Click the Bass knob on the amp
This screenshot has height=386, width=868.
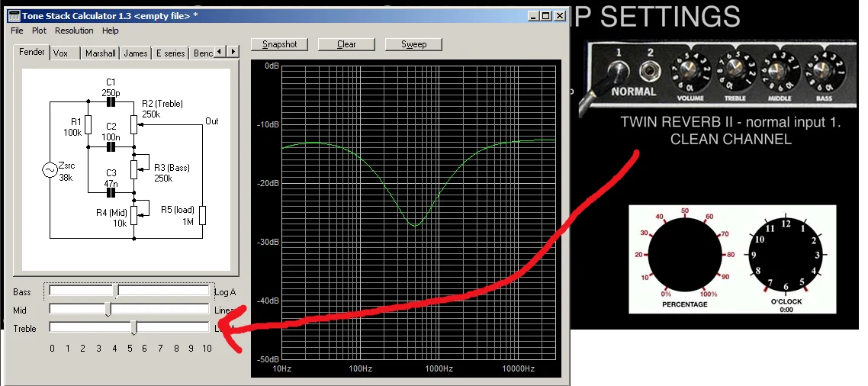825,69
